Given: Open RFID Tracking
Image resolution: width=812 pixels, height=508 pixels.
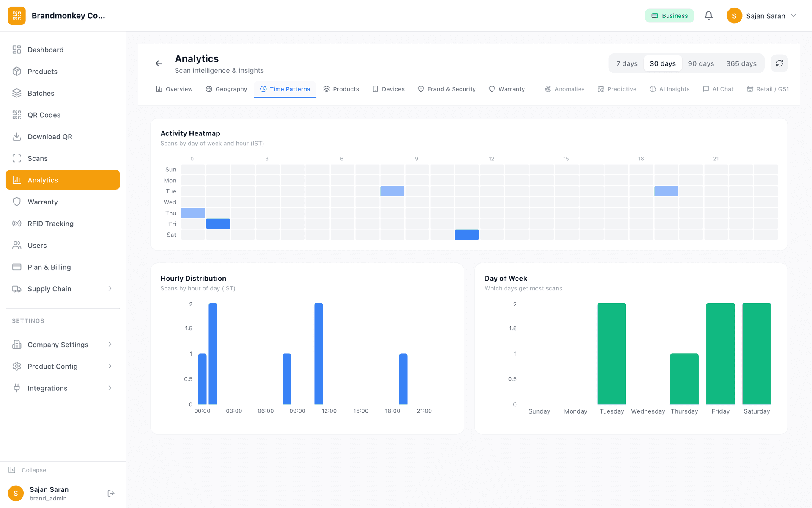Looking at the screenshot, I should (x=50, y=224).
